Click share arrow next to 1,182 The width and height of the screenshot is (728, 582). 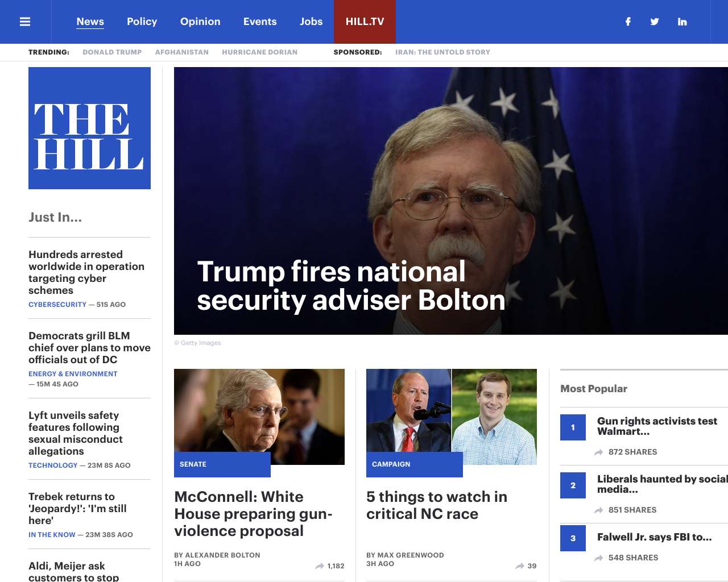pyautogui.click(x=320, y=566)
